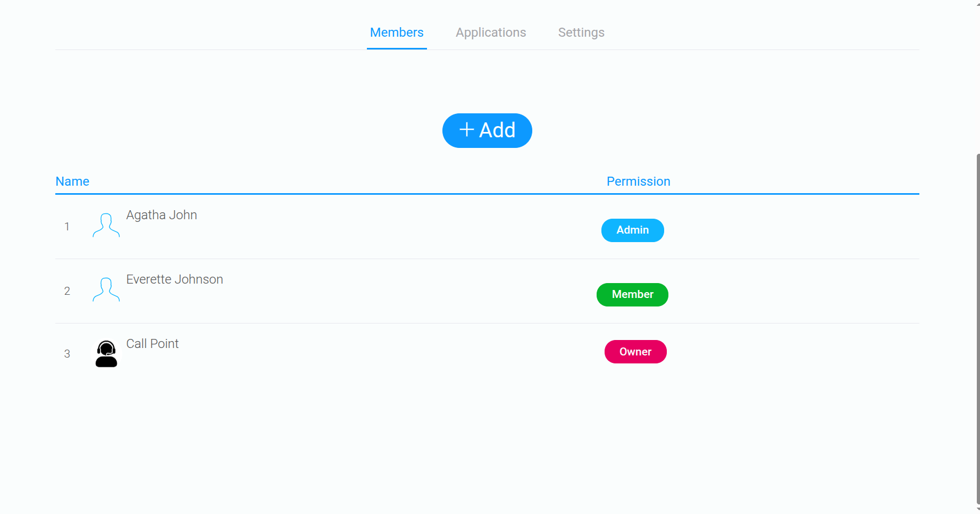This screenshot has width=980, height=514.
Task: Click Agatha John's avatar icon
Action: (x=106, y=225)
